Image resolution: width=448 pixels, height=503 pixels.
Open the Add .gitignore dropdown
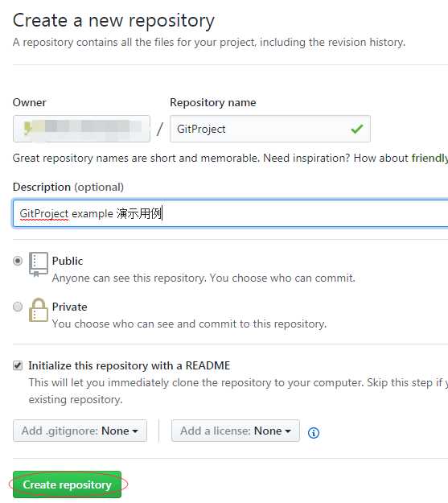[x=80, y=431]
